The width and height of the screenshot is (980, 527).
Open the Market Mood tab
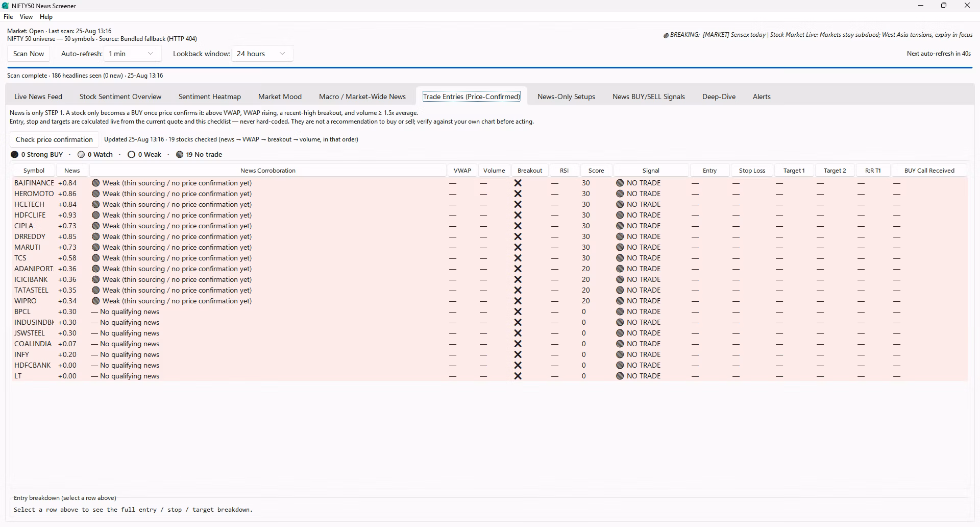280,97
